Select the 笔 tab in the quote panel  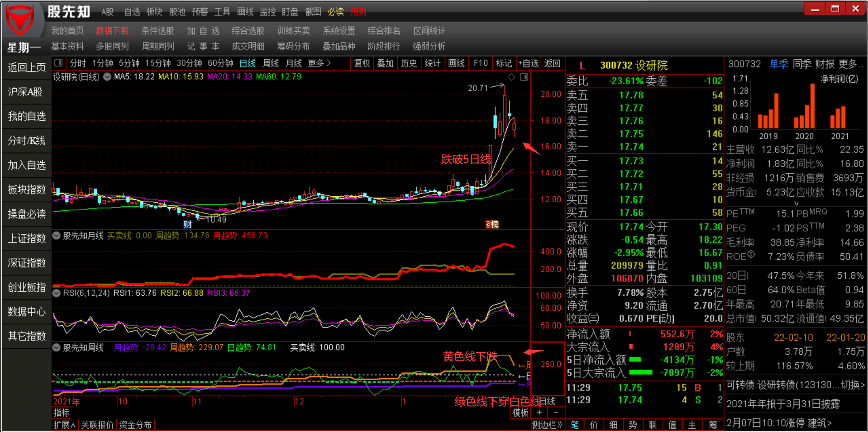575,425
